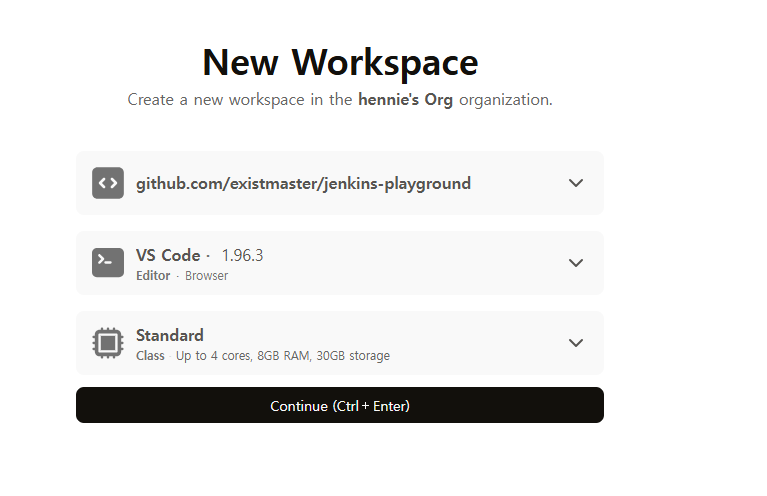The height and width of the screenshot is (496, 767).
Task: Expand the VS Code editor chevron
Action: (576, 263)
